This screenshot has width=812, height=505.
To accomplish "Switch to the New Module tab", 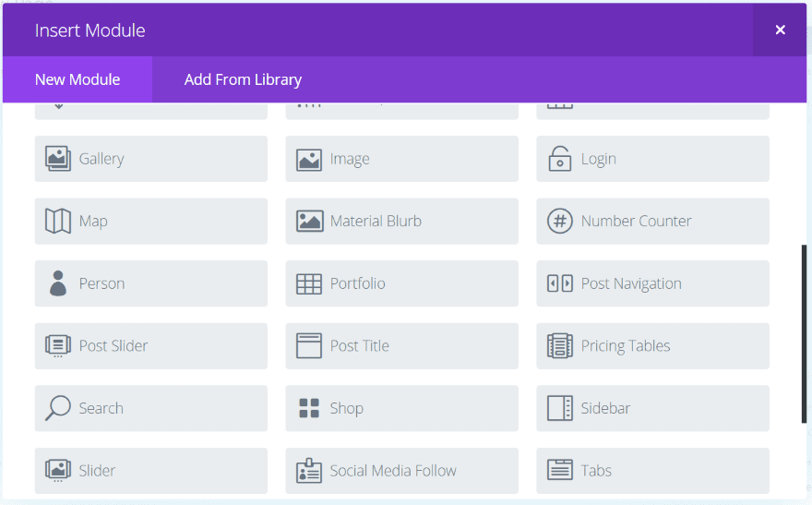I will (x=78, y=79).
